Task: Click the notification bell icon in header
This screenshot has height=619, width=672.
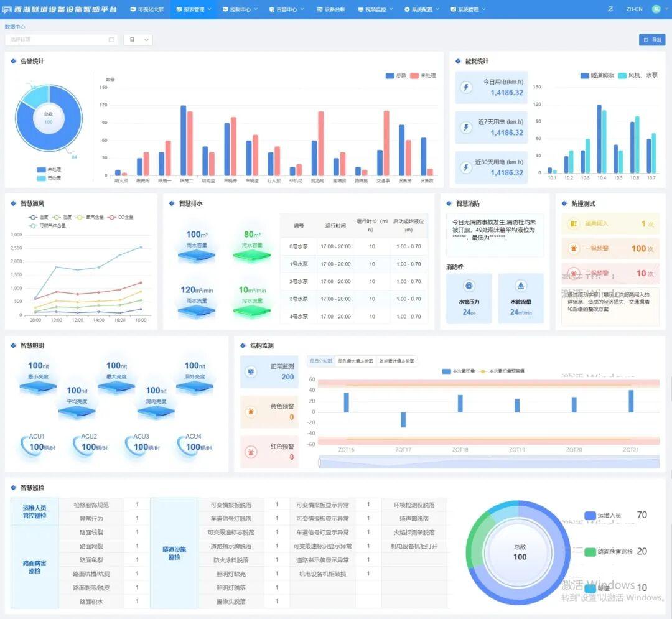Action: tap(610, 9)
